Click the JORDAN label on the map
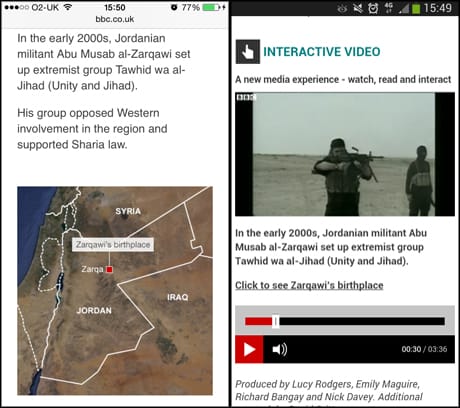The image size is (460, 408). 94,310
